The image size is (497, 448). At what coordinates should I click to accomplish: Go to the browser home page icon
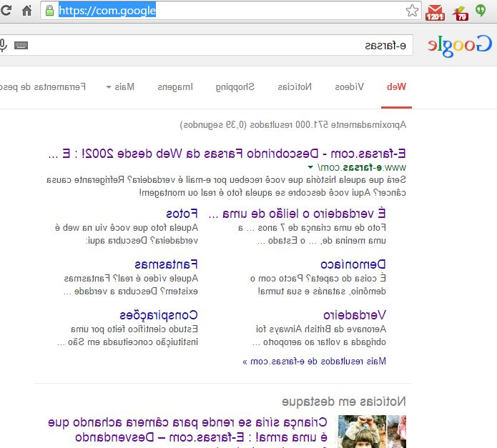(x=27, y=11)
